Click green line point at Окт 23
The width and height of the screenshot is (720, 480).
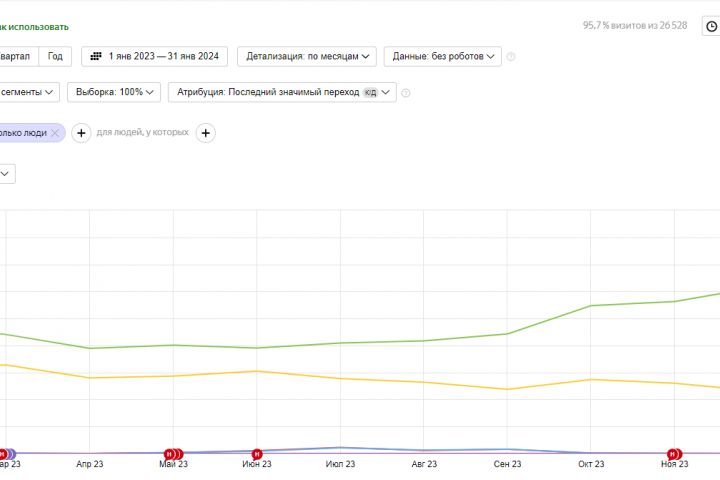click(x=591, y=305)
